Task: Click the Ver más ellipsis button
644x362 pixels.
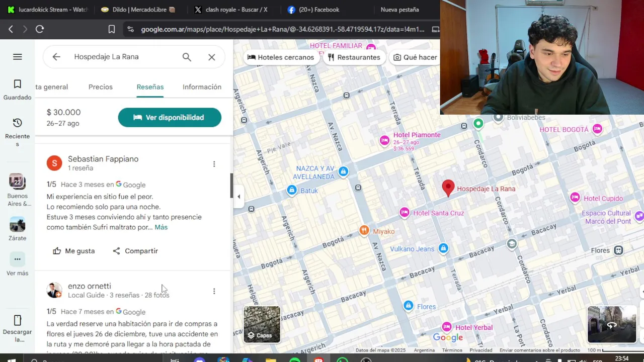Action: click(18, 259)
